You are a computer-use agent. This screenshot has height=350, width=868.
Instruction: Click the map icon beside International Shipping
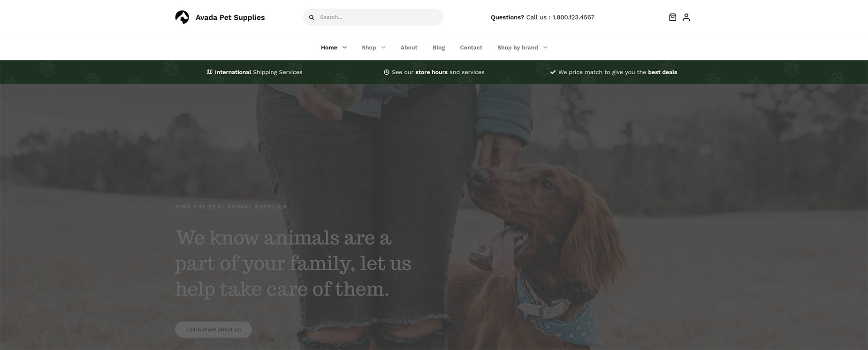(x=210, y=72)
